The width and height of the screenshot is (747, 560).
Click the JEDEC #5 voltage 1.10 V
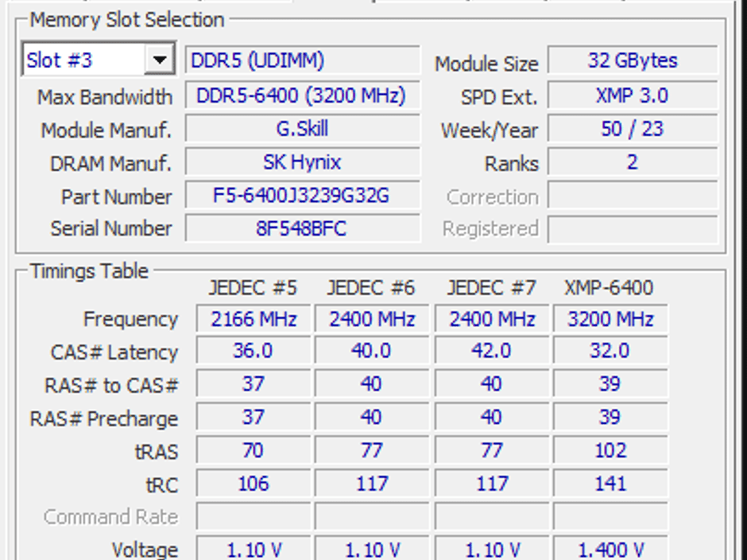pyautogui.click(x=253, y=548)
